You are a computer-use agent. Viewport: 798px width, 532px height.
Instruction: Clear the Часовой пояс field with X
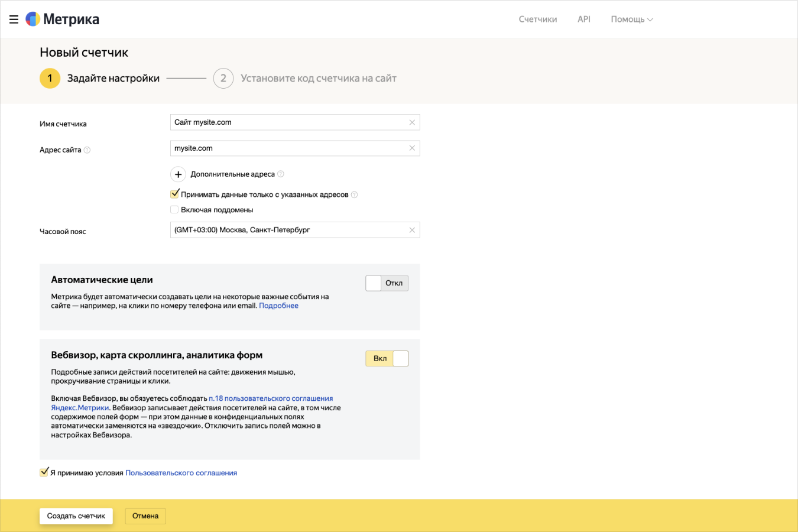click(x=412, y=230)
